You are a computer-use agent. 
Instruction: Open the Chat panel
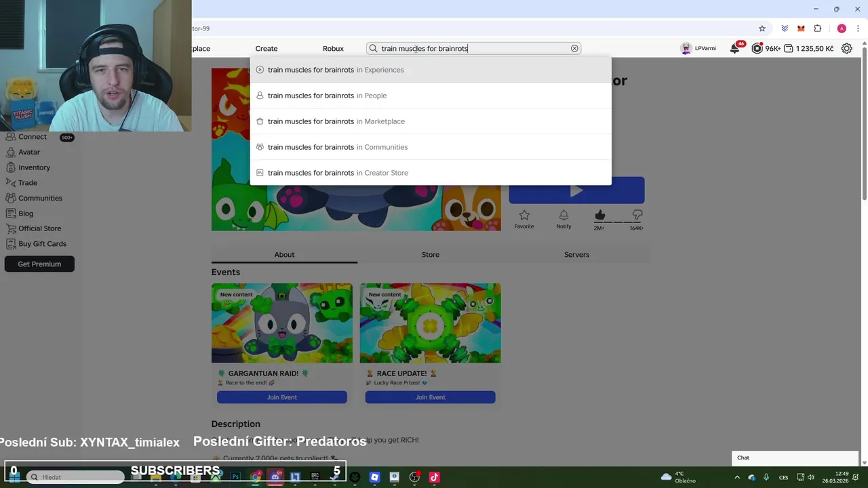pos(795,457)
